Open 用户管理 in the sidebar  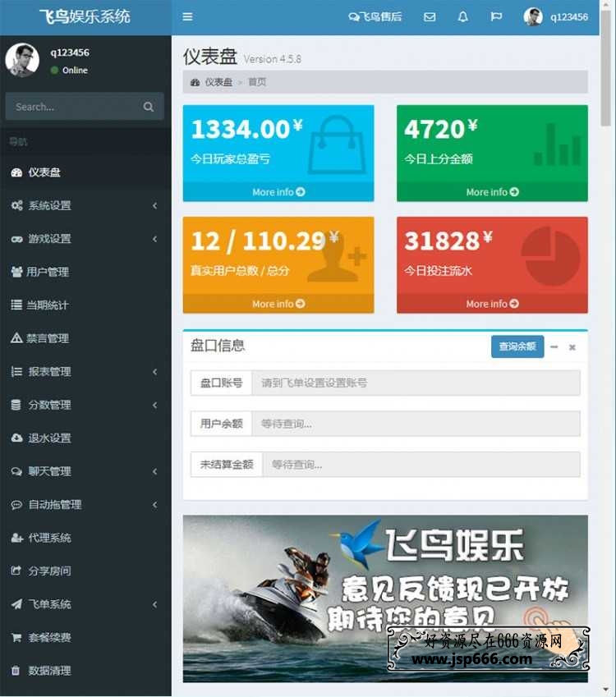(x=48, y=272)
